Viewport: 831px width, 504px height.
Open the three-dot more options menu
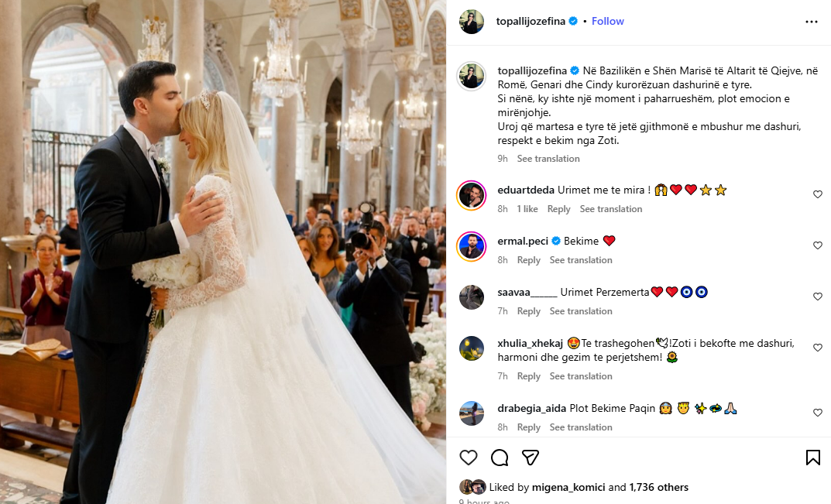pyautogui.click(x=812, y=22)
